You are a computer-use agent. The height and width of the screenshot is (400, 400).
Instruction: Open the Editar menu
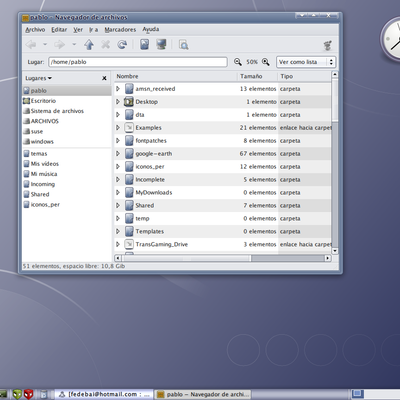point(59,30)
